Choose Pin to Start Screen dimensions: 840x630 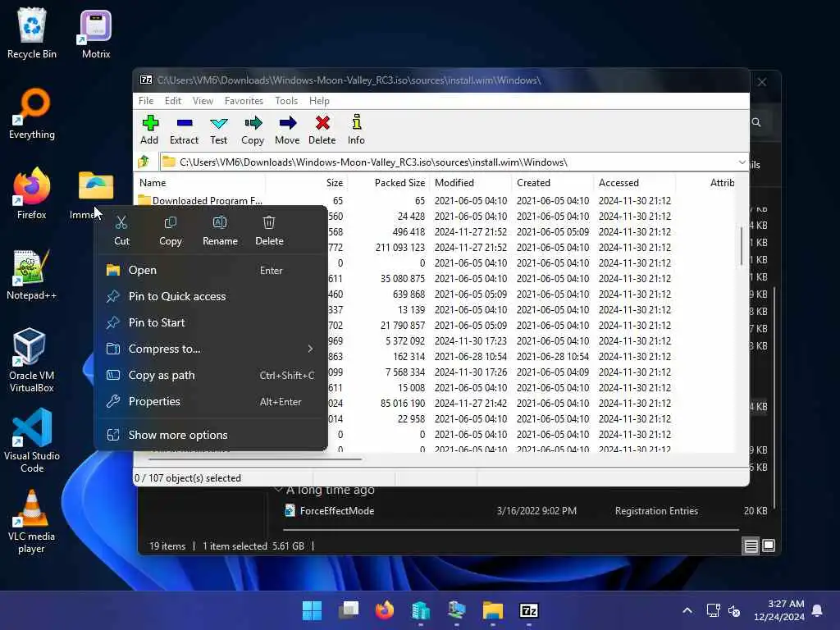[x=211, y=322]
